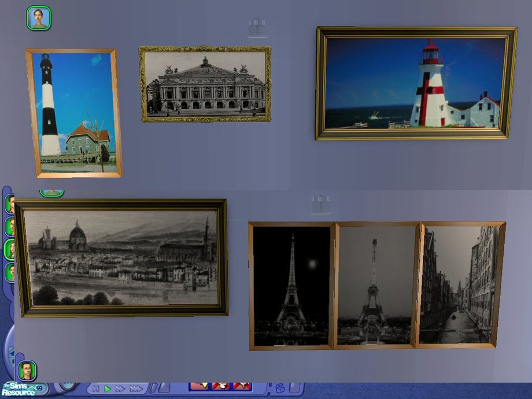The image size is (532, 399).
Task: Pause the game with the pause button
Action: point(97,389)
